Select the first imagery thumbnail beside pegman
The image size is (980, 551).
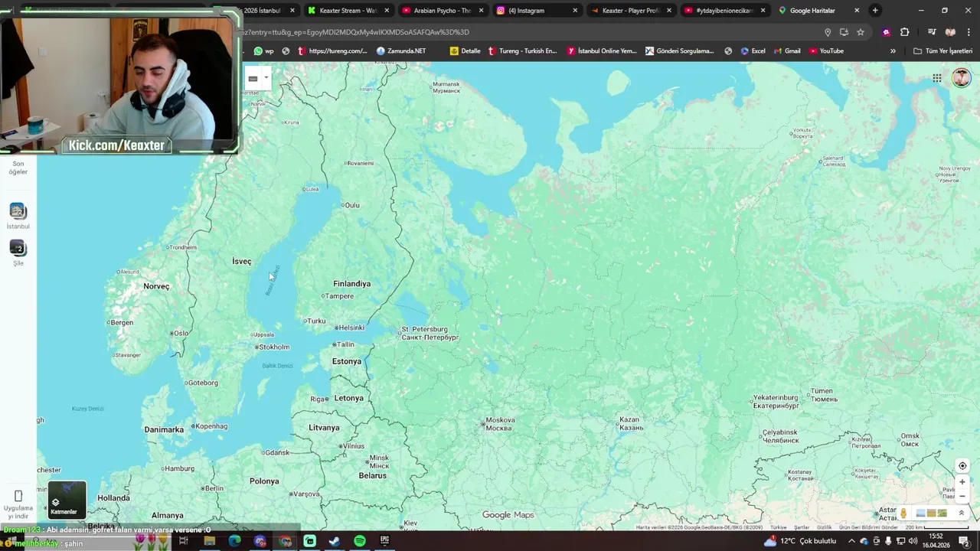(921, 514)
